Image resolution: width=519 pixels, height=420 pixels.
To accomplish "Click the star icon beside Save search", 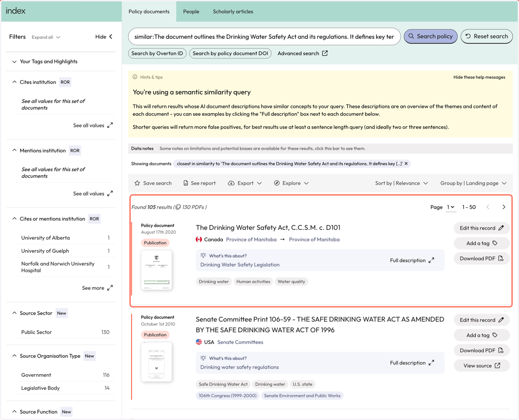I will 137,183.
